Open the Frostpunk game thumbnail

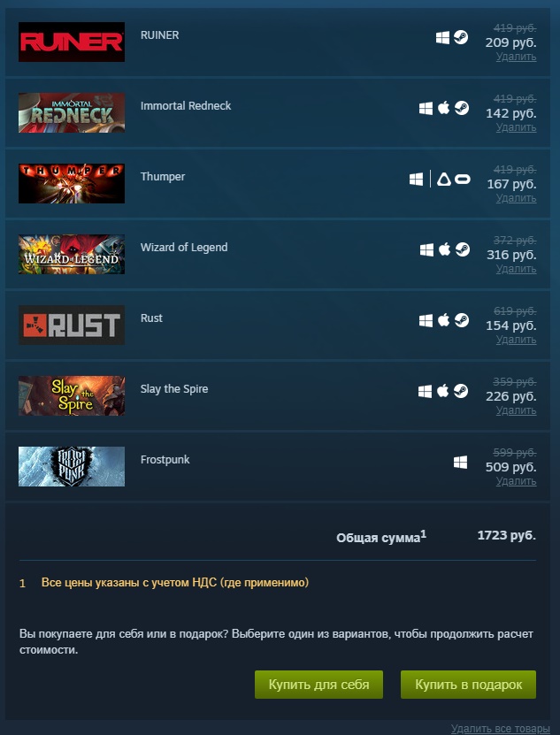(72, 466)
